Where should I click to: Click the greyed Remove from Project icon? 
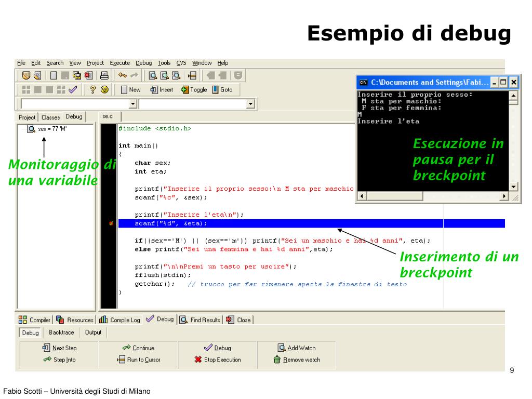[x=222, y=75]
